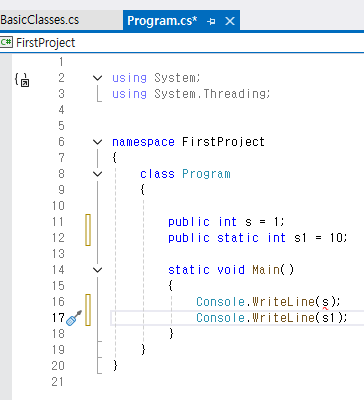
Task: Click the pin icon on Program.cs tab
Action: 211,21
